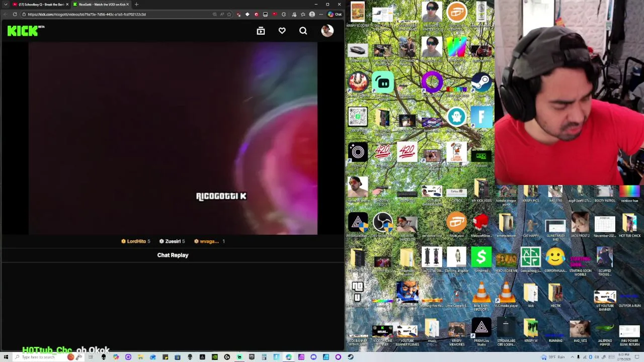The height and width of the screenshot is (362, 644).
Task: Launch VLC media player shortcut
Action: pos(506,295)
